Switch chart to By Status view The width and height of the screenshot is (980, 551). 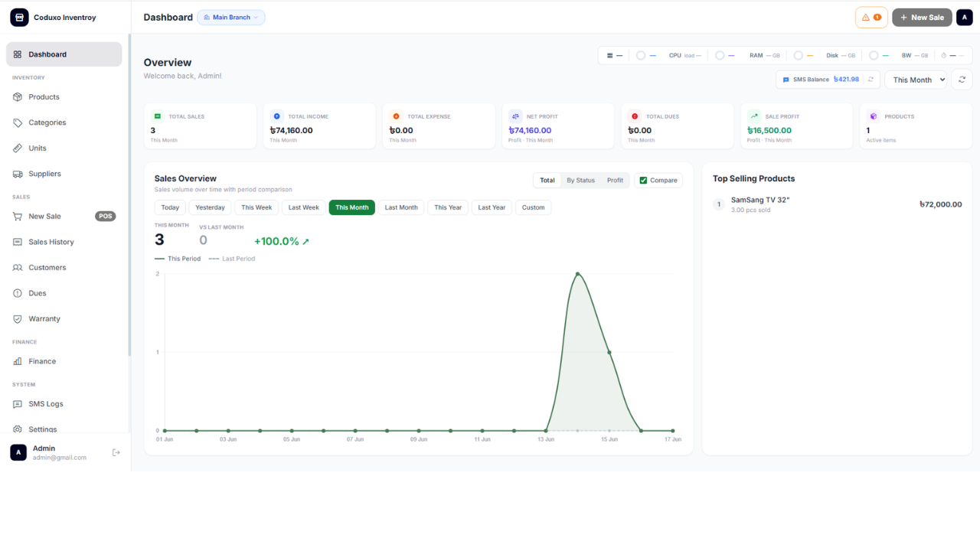pos(580,181)
